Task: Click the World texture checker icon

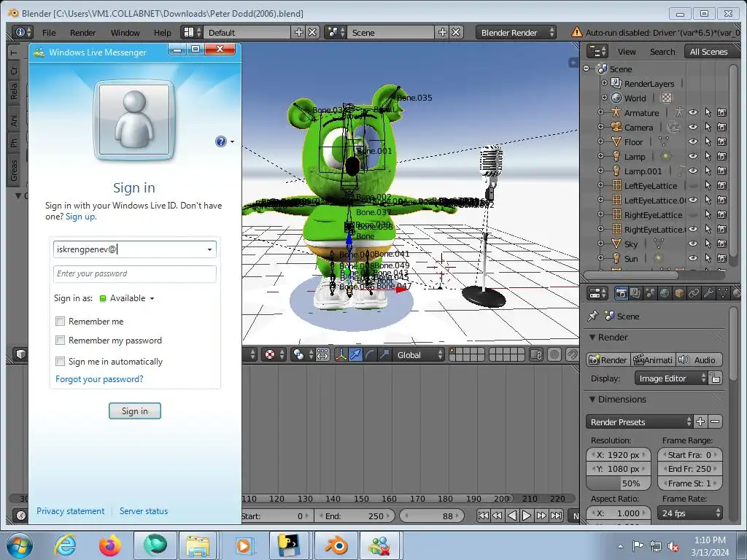Action: coord(667,98)
